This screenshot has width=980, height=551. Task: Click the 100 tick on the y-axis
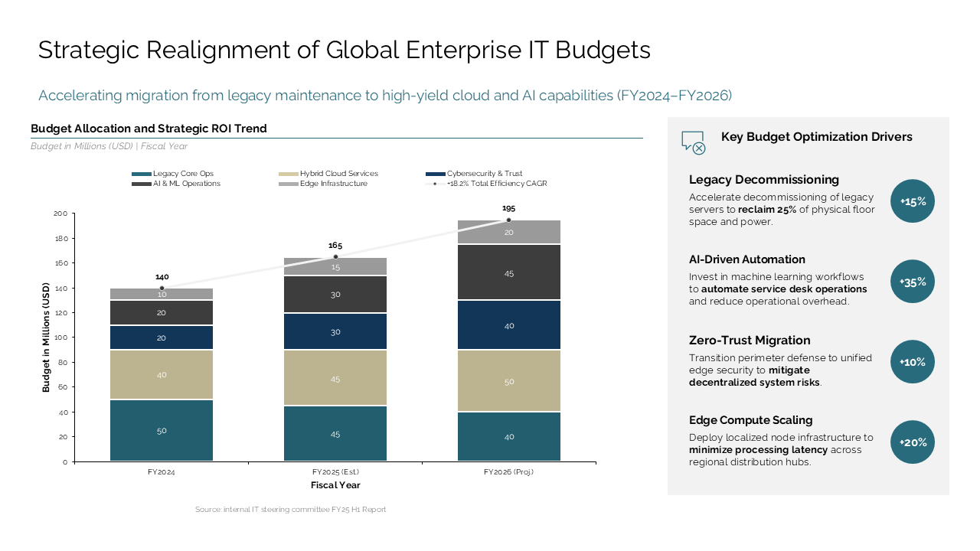pos(60,337)
